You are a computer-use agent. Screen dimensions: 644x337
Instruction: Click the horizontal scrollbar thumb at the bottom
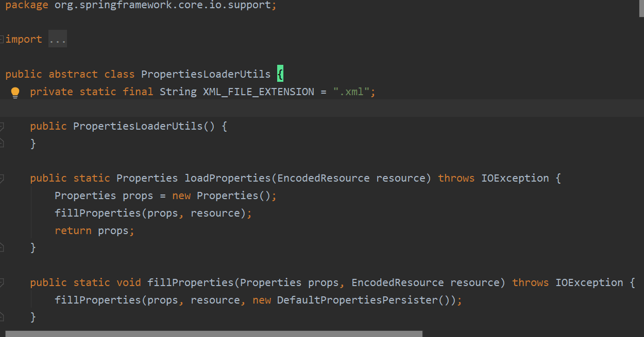pyautogui.click(x=214, y=334)
